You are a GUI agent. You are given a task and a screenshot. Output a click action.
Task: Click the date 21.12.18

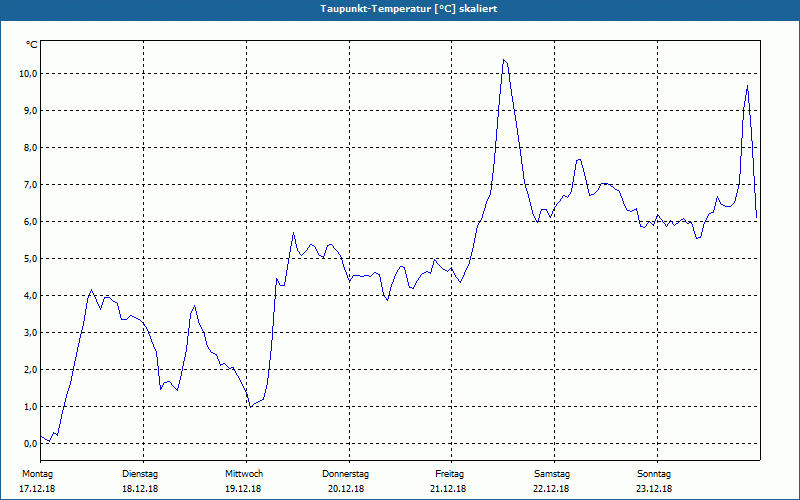(x=448, y=489)
